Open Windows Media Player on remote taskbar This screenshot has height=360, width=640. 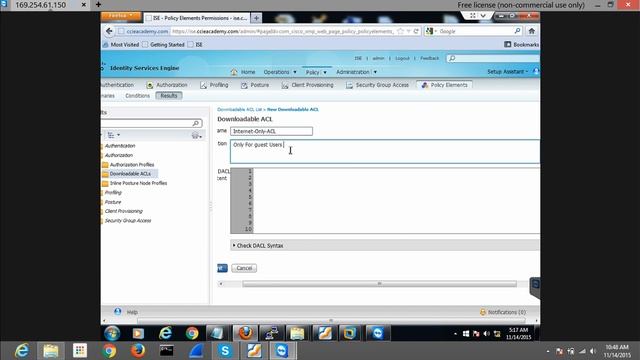pyautogui.click(x=138, y=333)
